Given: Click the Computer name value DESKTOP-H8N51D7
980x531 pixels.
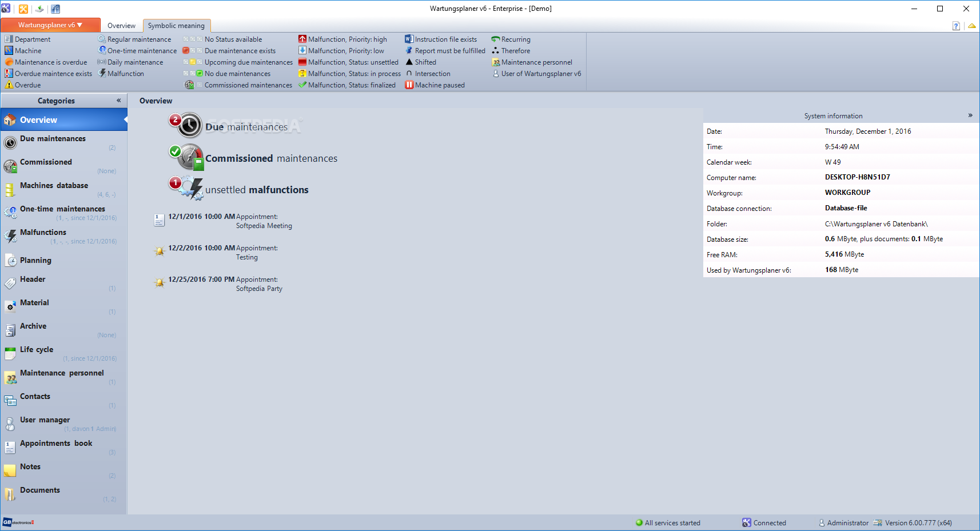Looking at the screenshot, I should coord(857,177).
